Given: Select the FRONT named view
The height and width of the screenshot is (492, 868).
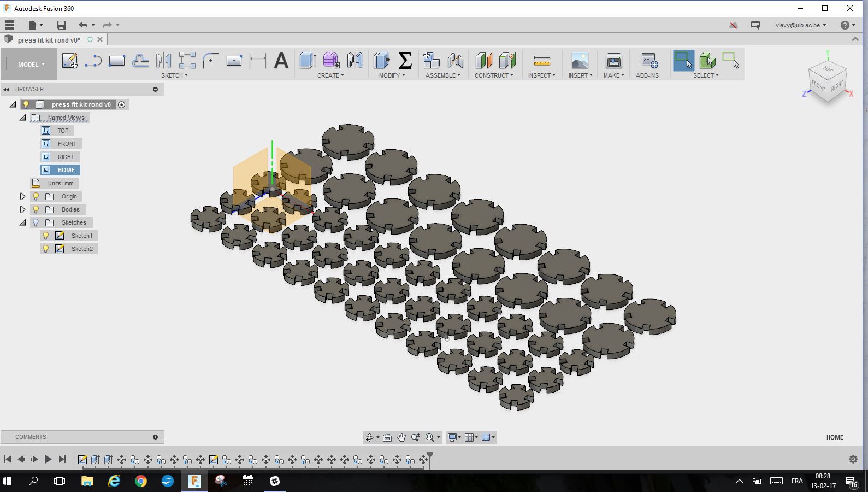Looking at the screenshot, I should [x=67, y=144].
